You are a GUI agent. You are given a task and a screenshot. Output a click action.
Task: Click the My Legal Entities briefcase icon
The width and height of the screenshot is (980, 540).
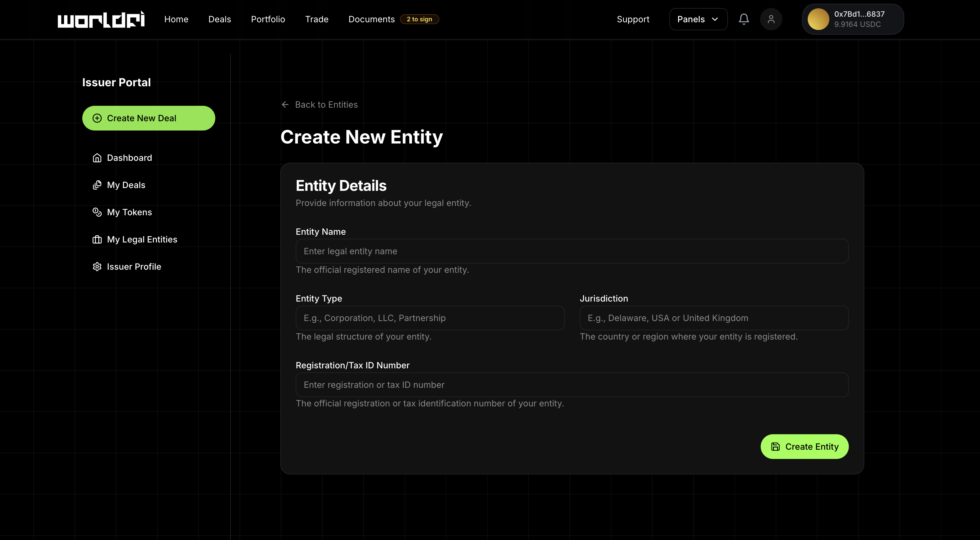pos(97,240)
